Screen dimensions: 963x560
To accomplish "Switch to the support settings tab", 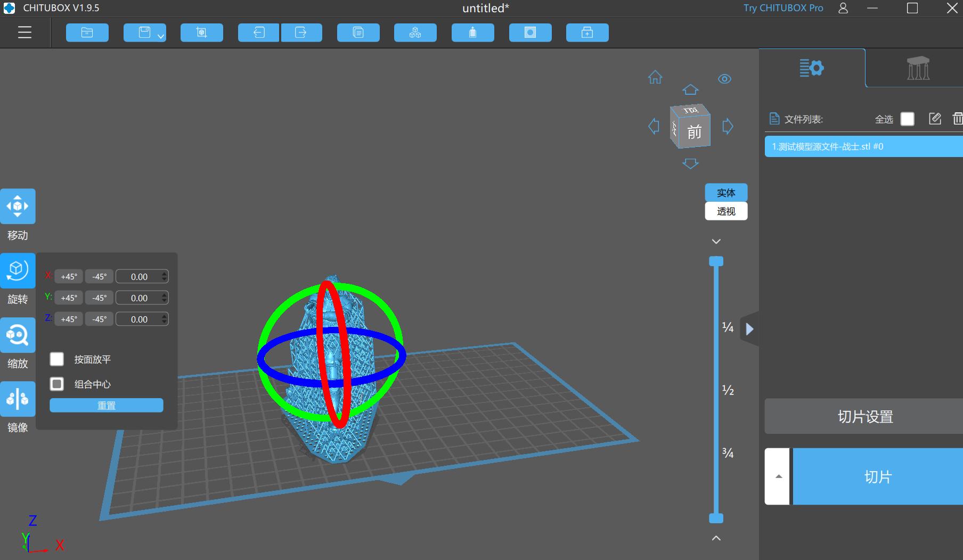I will coord(917,68).
